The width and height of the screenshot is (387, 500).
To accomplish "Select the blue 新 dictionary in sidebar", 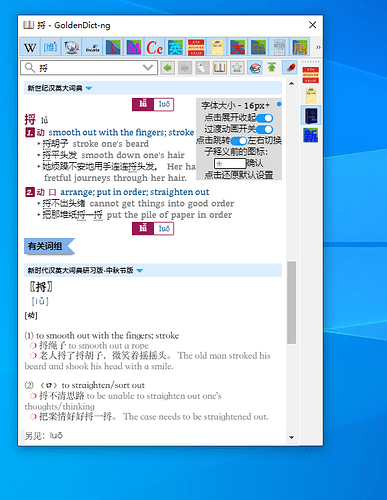I will (311, 135).
